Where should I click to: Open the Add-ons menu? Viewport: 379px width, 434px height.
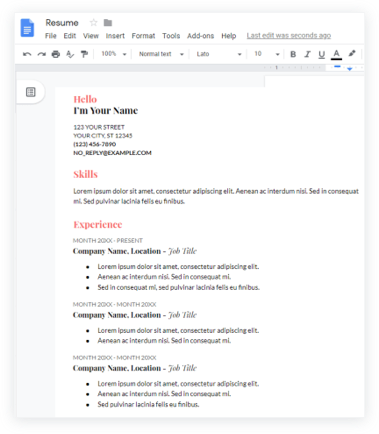click(200, 36)
